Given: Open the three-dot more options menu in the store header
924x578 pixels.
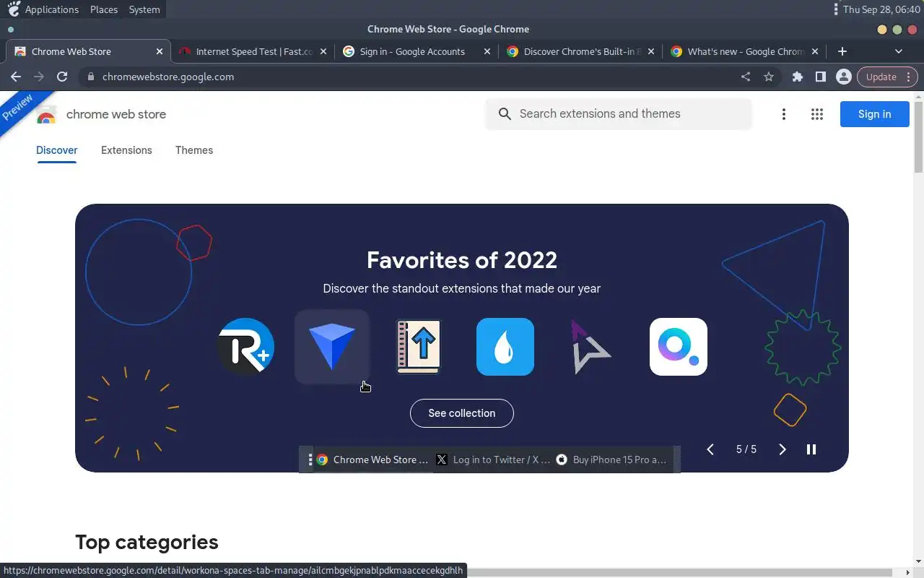Looking at the screenshot, I should tap(784, 114).
